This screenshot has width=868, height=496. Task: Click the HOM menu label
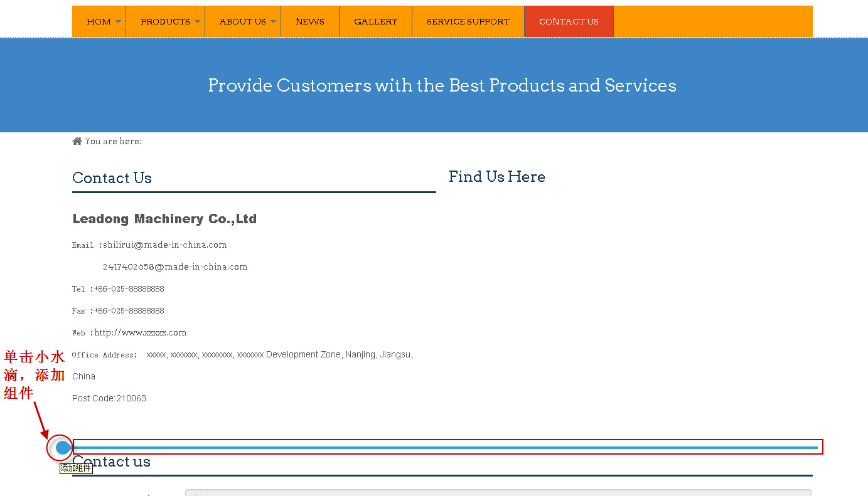click(x=99, y=22)
